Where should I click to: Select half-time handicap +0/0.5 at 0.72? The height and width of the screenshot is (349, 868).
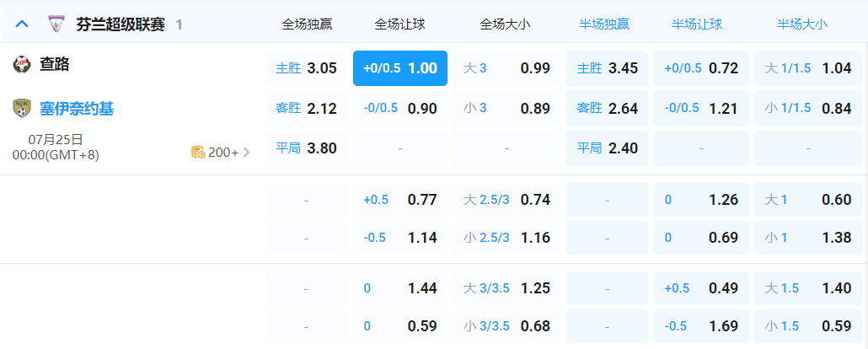point(701,68)
